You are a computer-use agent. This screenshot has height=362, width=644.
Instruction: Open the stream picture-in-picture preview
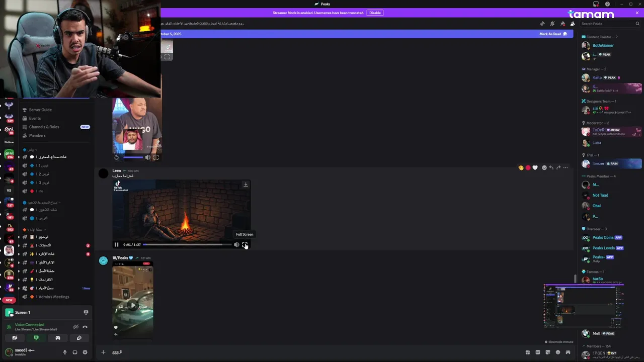coord(584,306)
